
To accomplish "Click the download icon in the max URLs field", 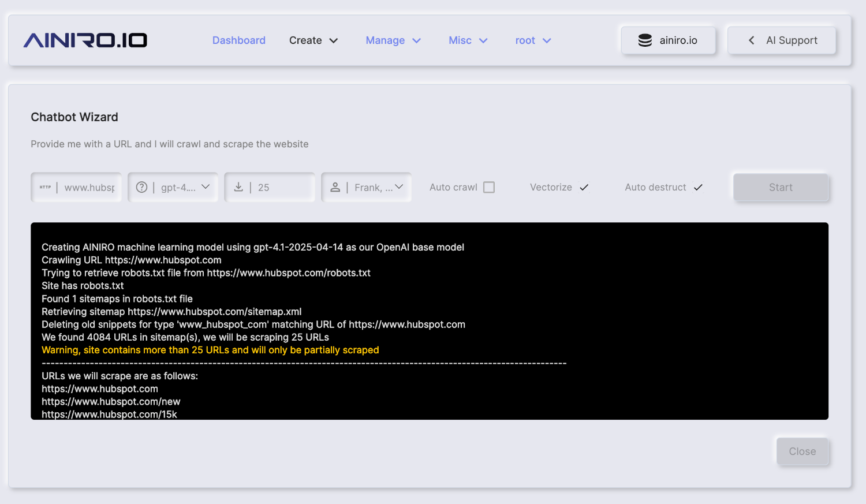I will point(238,187).
